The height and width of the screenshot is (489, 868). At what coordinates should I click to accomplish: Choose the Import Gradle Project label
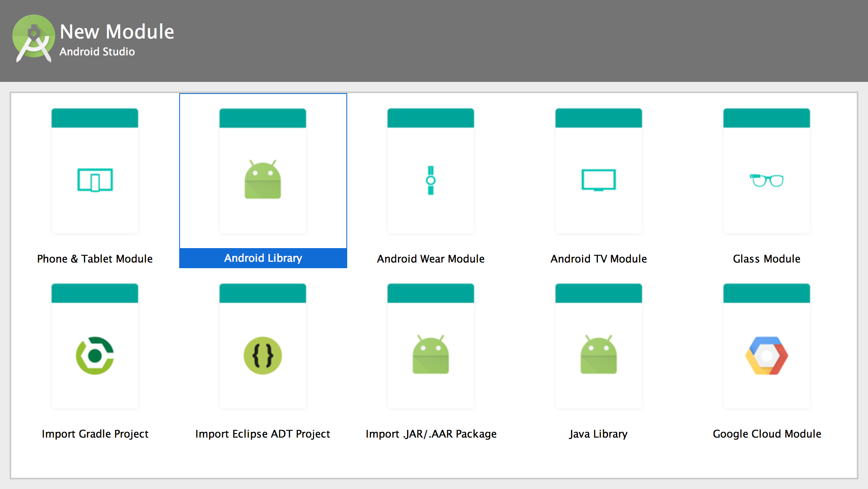(x=95, y=434)
